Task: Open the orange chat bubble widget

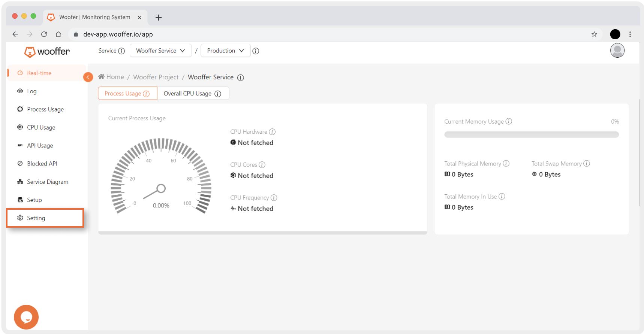Action: pyautogui.click(x=26, y=317)
